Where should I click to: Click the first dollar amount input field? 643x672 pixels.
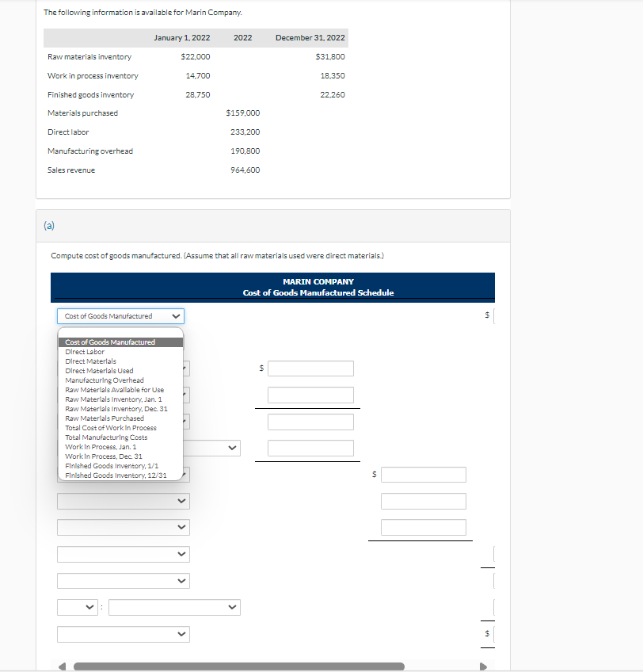[x=310, y=368]
